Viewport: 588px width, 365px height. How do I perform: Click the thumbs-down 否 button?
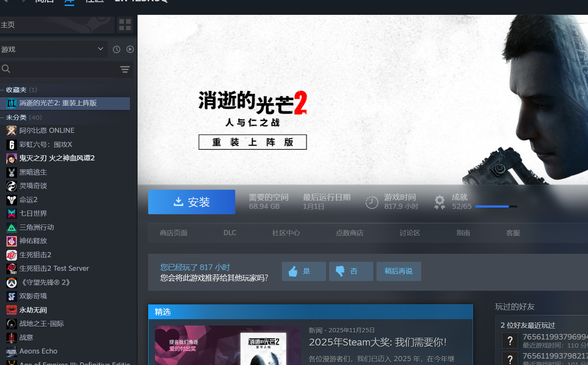click(351, 271)
